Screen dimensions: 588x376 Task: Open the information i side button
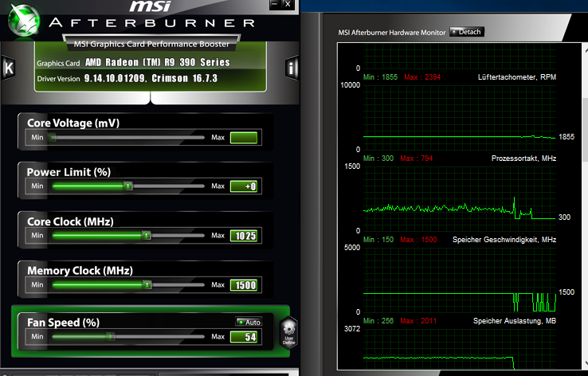(x=292, y=68)
